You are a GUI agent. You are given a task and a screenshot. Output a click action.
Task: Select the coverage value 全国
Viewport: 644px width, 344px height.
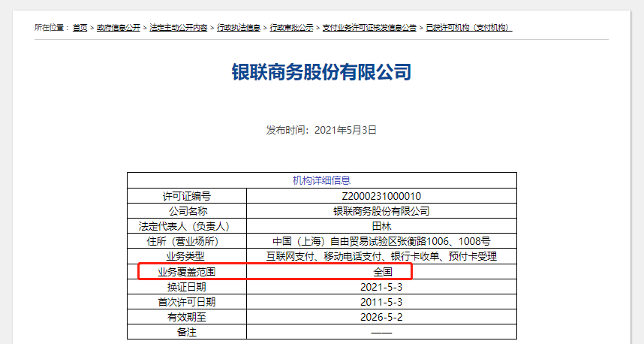[x=381, y=272]
